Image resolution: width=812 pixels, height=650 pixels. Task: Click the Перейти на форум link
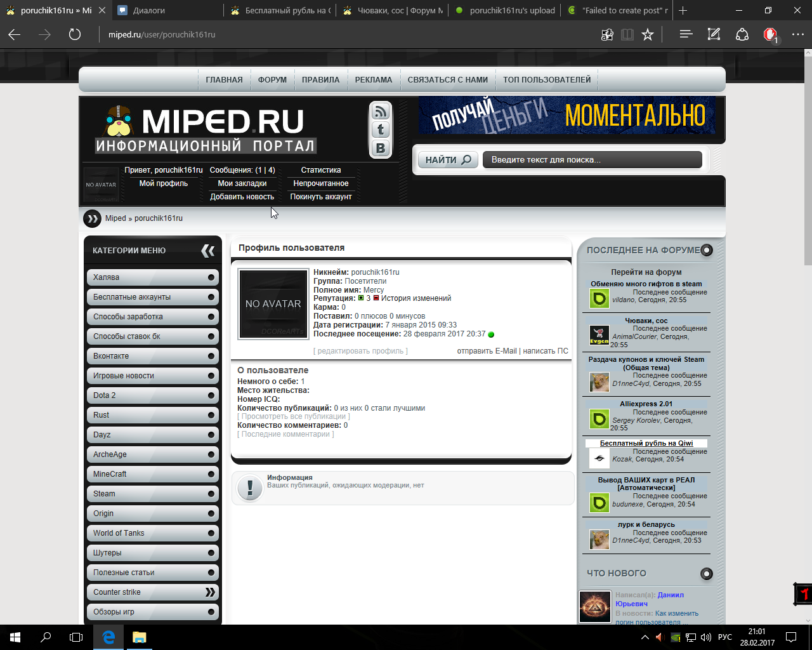click(646, 272)
